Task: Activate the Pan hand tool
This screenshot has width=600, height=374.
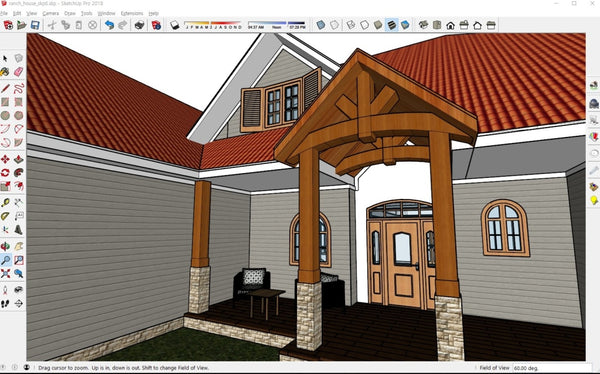Action: pos(18,246)
